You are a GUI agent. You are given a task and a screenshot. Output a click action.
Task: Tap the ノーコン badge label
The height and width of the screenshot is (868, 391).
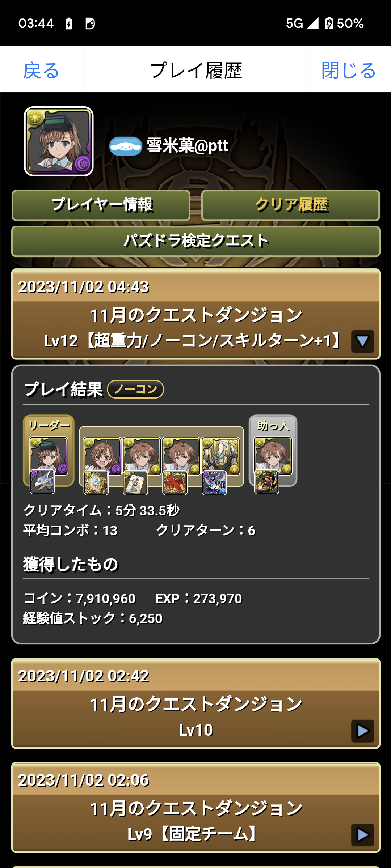tap(135, 389)
